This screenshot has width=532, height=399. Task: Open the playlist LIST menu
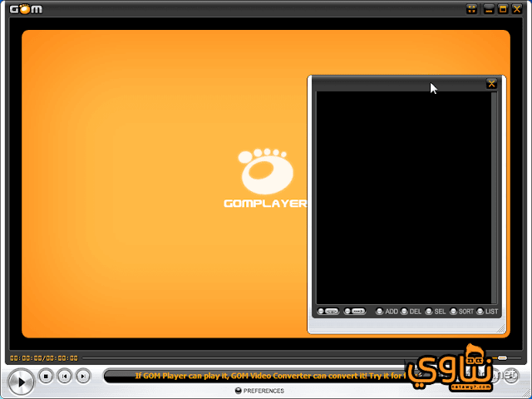coord(488,312)
